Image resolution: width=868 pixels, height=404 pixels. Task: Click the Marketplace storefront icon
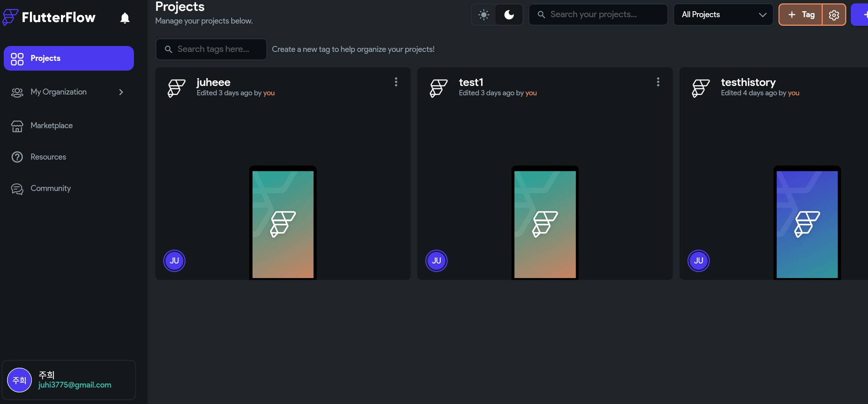17,126
